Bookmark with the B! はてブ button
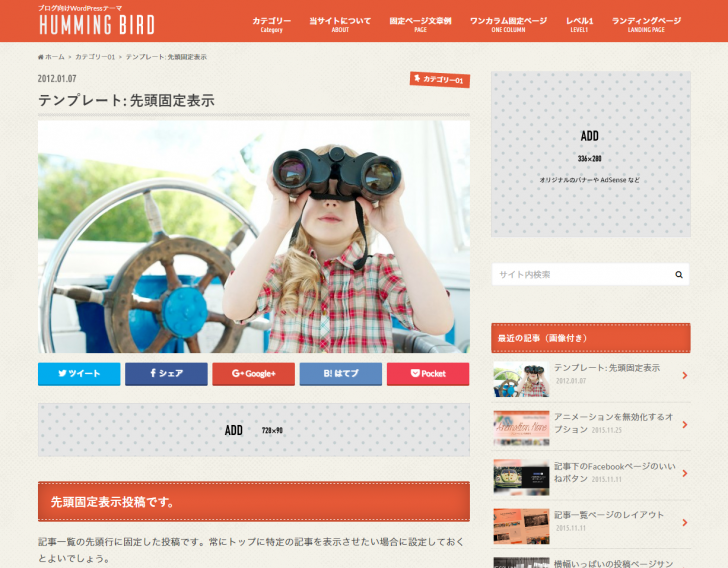The image size is (728, 568). [x=341, y=374]
